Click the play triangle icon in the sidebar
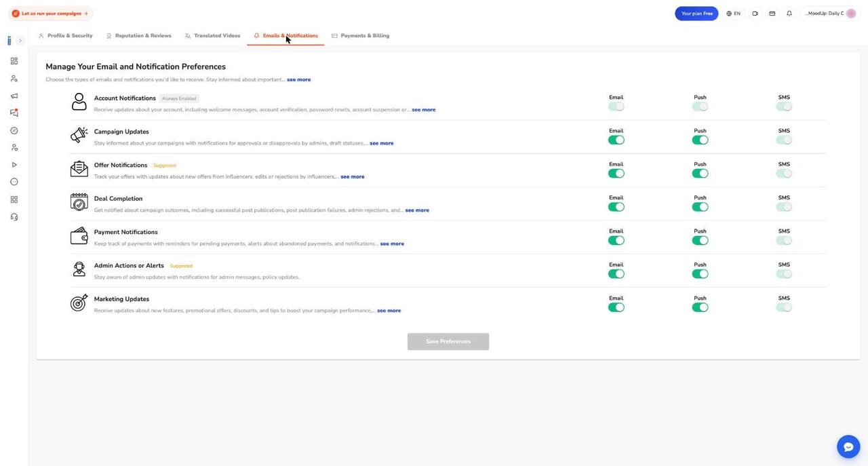This screenshot has width=868, height=466. [x=14, y=165]
